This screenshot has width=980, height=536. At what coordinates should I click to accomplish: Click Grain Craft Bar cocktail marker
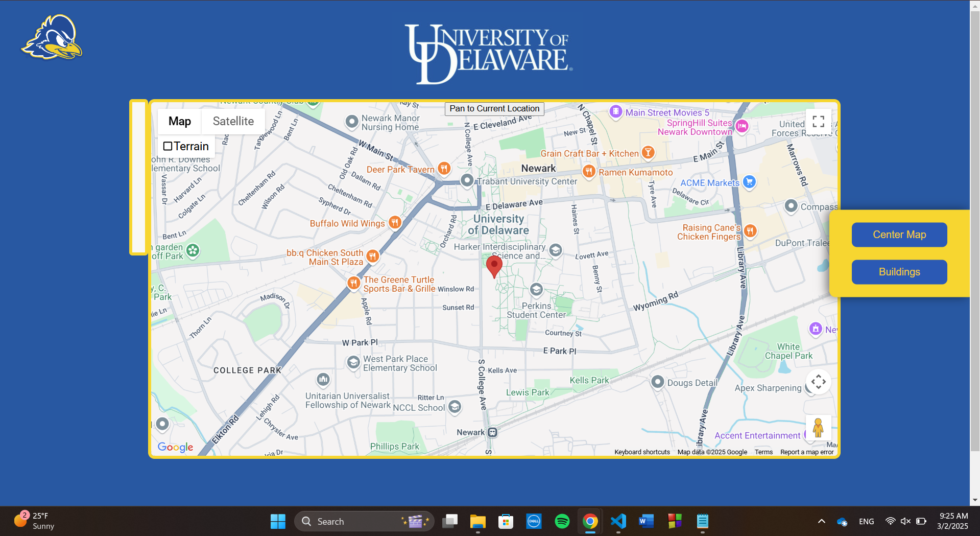point(648,152)
